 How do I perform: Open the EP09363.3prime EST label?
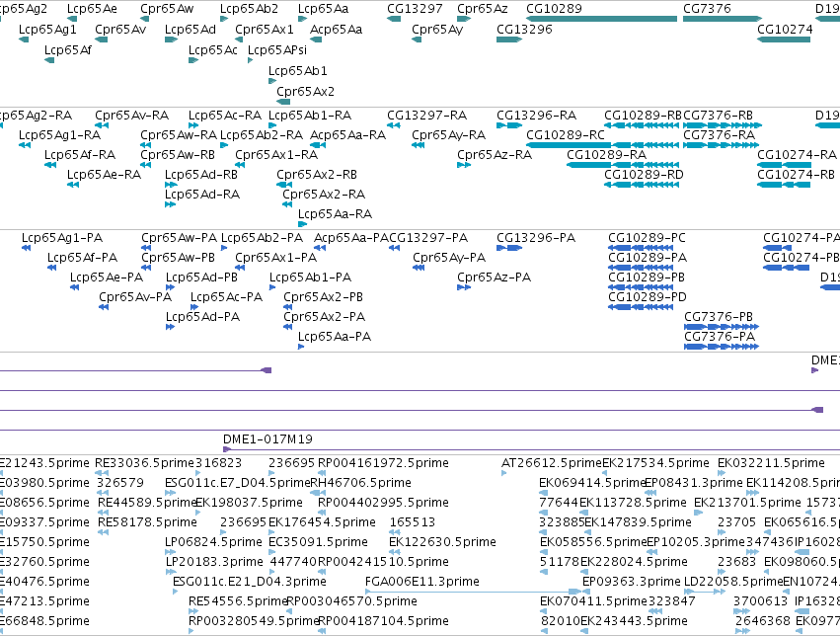click(x=632, y=582)
